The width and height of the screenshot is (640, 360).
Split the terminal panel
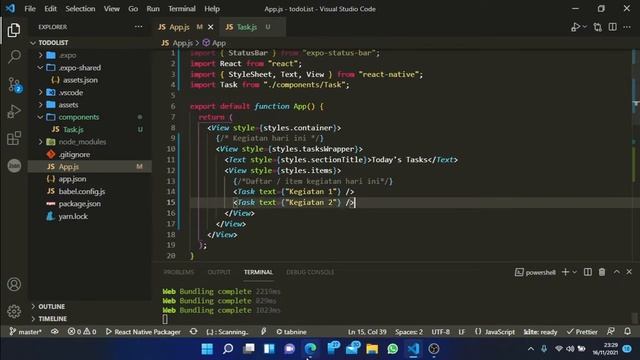(x=588, y=272)
